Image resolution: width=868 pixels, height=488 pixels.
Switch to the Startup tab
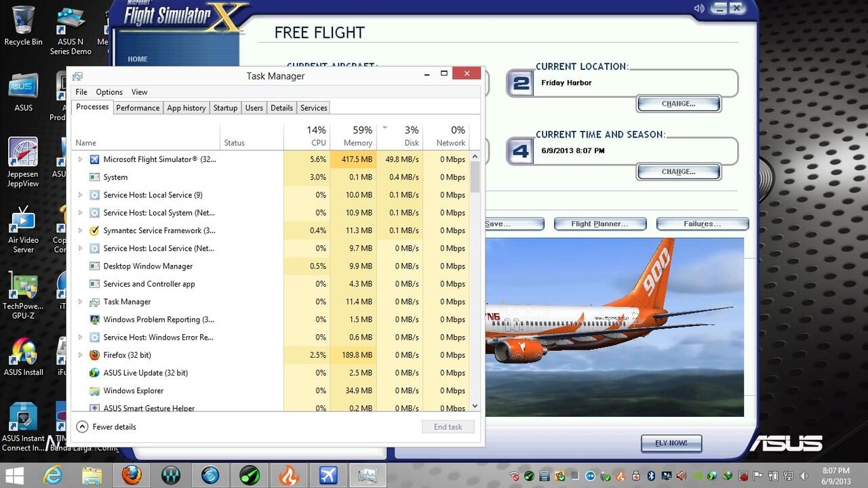(x=225, y=108)
